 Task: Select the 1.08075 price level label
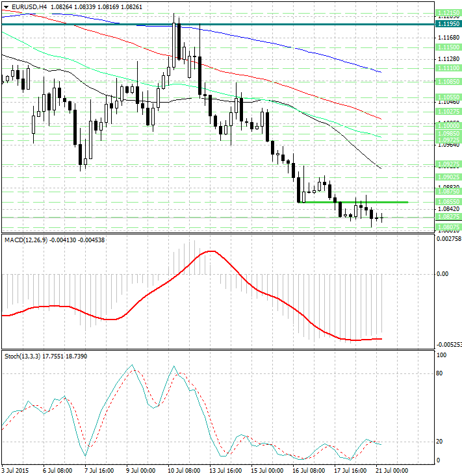pyautogui.click(x=448, y=227)
